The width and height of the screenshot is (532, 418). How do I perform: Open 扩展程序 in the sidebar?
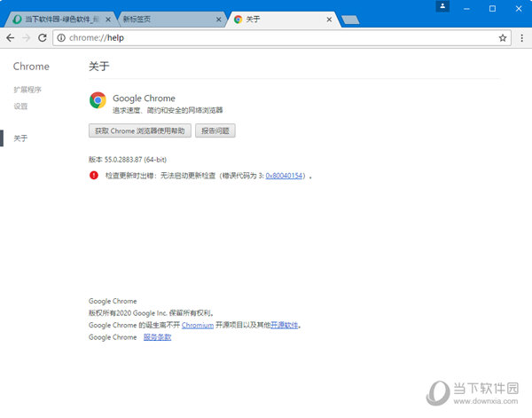click(x=27, y=90)
